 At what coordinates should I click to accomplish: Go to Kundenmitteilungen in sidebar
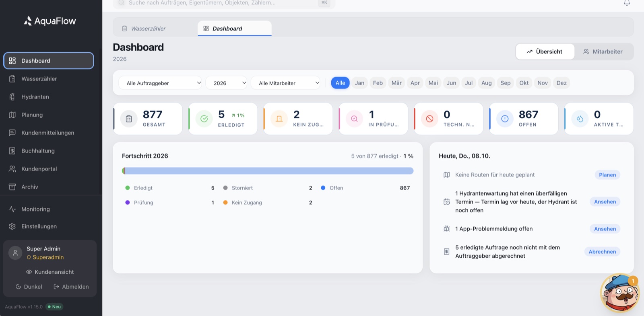(49, 133)
